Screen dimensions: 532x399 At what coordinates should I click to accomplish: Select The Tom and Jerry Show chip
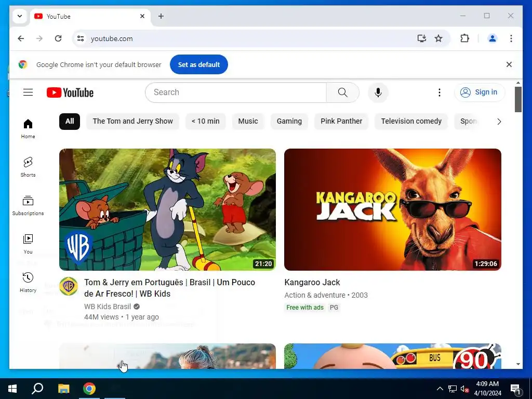tap(132, 122)
